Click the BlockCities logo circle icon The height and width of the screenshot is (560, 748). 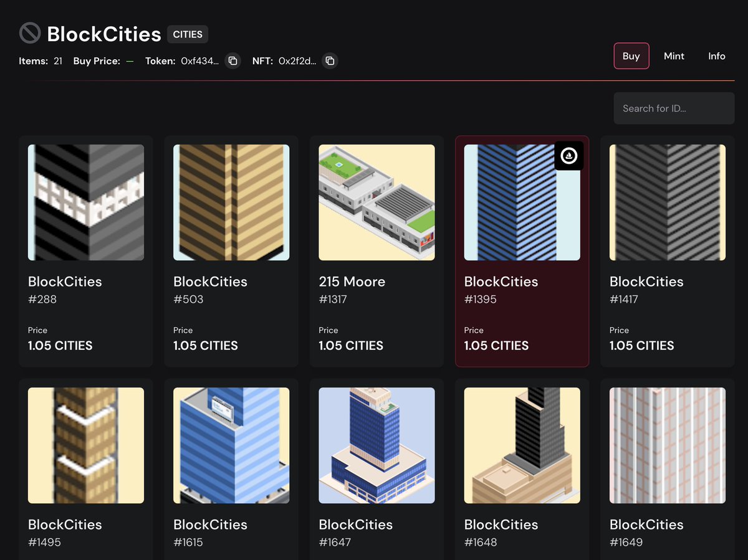click(30, 33)
